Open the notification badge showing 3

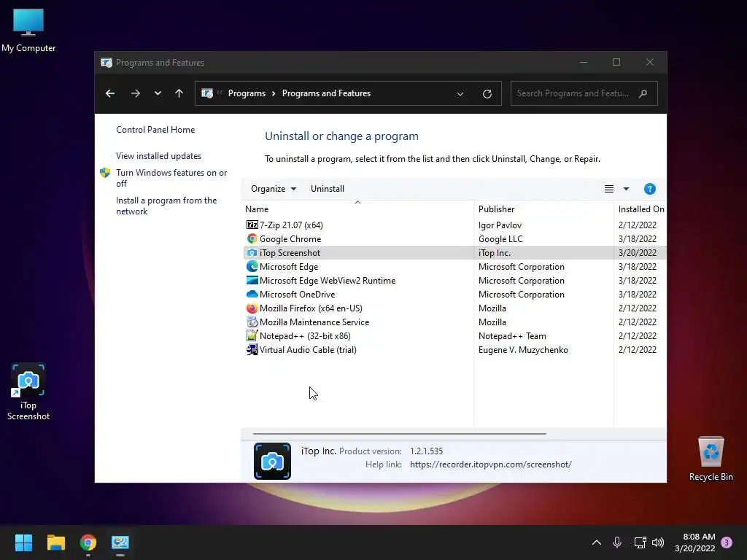click(727, 542)
